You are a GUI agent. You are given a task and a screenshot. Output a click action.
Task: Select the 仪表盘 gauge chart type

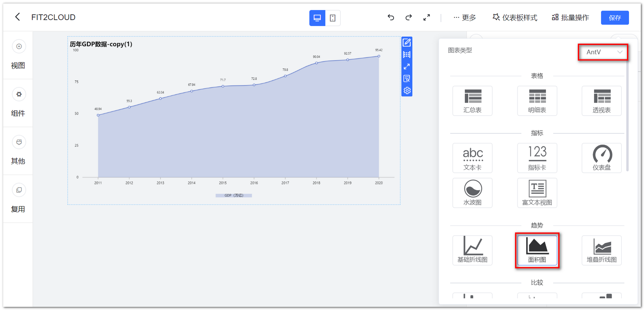pos(601,158)
